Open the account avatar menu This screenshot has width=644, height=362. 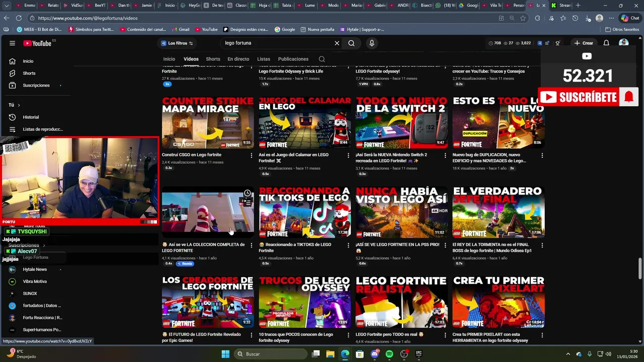(624, 43)
